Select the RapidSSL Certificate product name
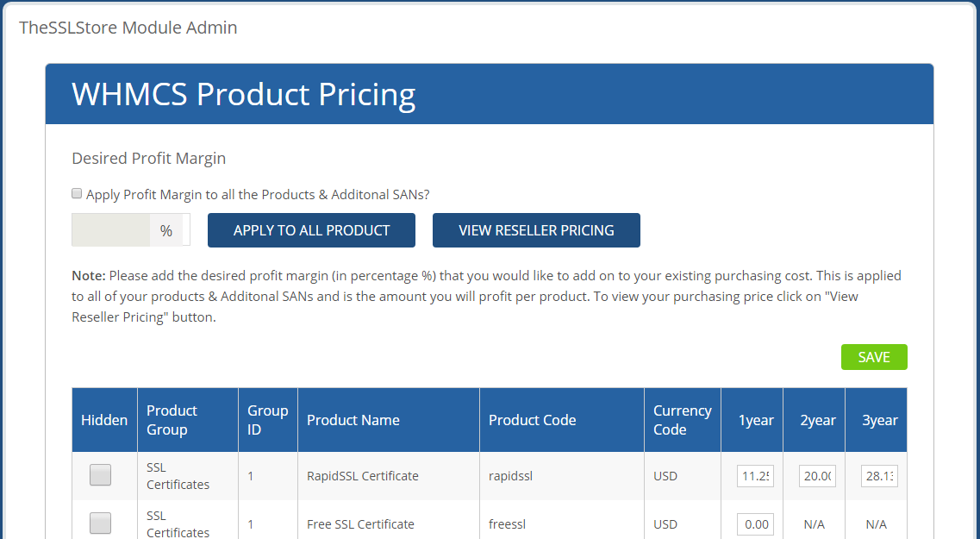This screenshot has height=539, width=980. [x=363, y=476]
